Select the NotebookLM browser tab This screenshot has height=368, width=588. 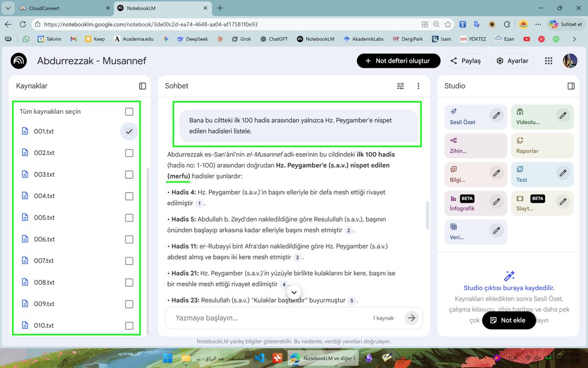pos(163,8)
